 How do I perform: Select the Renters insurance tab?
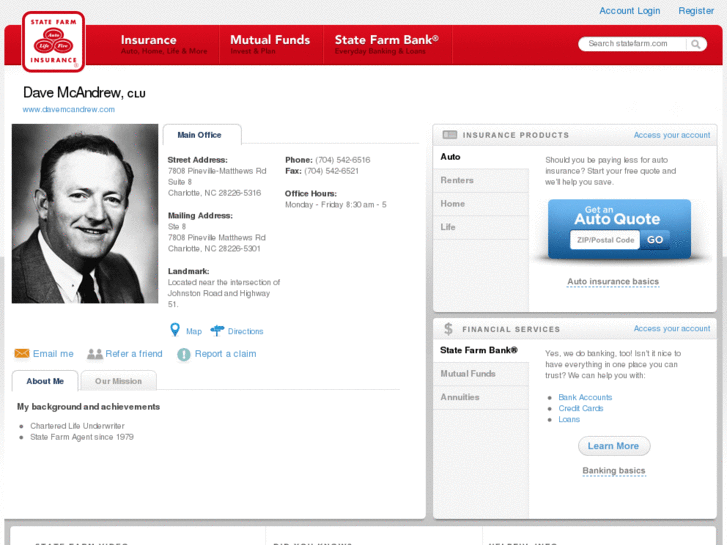pos(481,180)
